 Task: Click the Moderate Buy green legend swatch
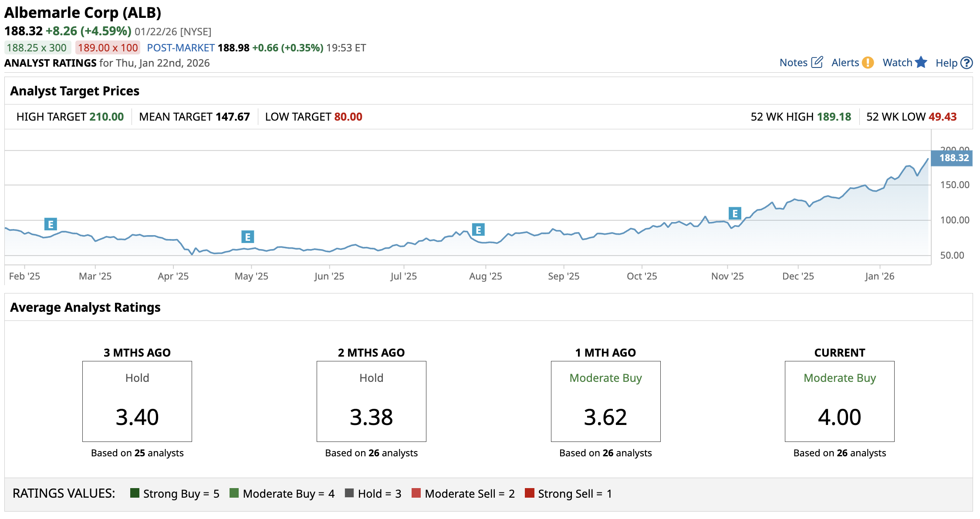[x=234, y=493]
